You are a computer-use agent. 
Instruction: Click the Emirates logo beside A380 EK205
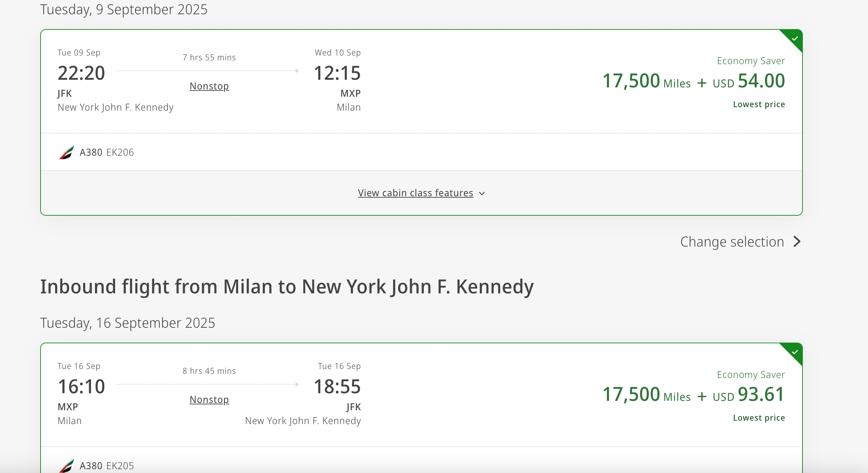pos(67,465)
